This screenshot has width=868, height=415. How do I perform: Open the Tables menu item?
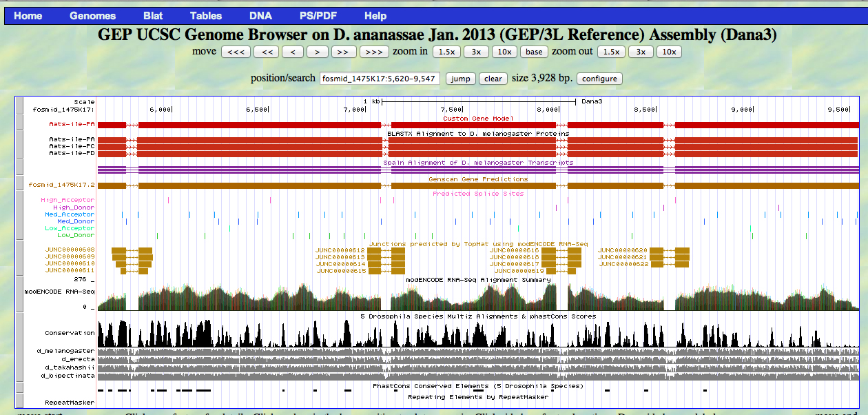[x=206, y=16]
